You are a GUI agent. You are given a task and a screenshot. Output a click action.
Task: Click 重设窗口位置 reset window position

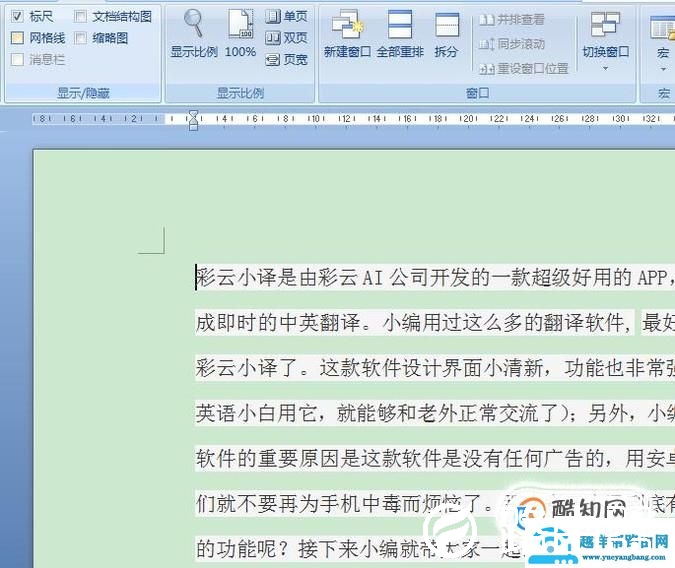pyautogui.click(x=523, y=68)
